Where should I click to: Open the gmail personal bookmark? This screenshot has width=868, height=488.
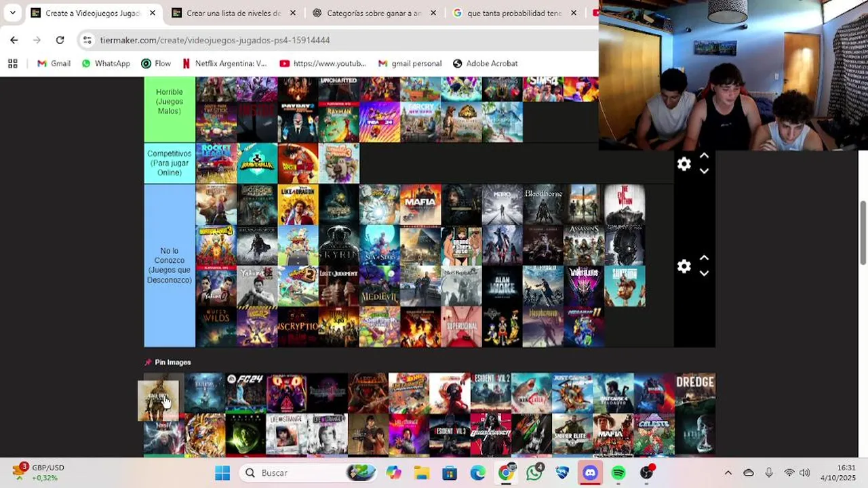tap(410, 63)
